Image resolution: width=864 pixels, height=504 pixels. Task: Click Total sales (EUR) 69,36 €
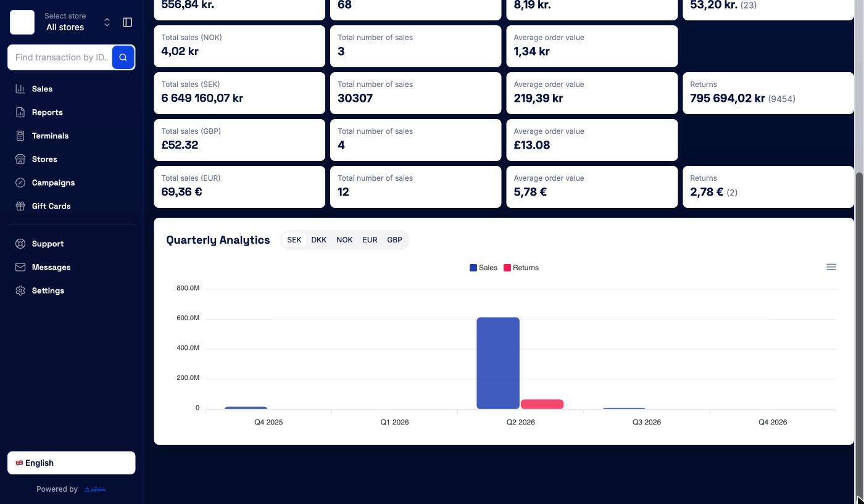click(181, 192)
